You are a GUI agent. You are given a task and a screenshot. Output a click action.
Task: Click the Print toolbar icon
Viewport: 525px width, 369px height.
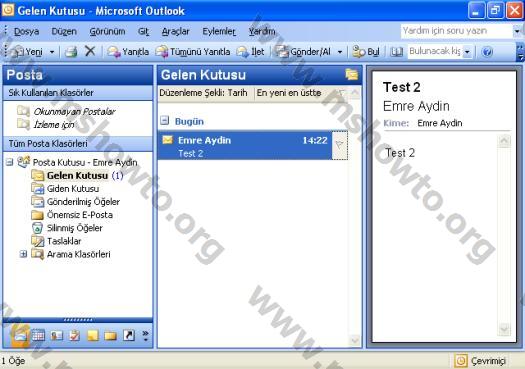tap(71, 52)
